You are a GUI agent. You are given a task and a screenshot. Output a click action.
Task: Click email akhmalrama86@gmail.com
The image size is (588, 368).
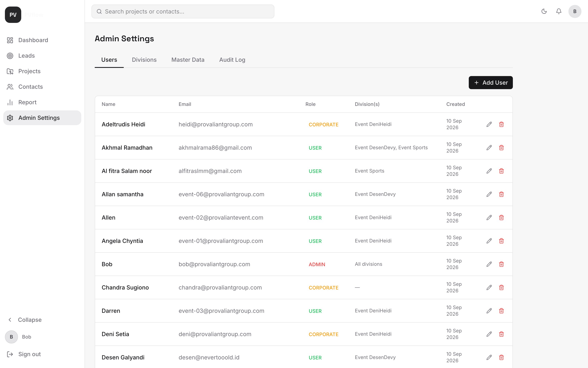[x=215, y=148]
